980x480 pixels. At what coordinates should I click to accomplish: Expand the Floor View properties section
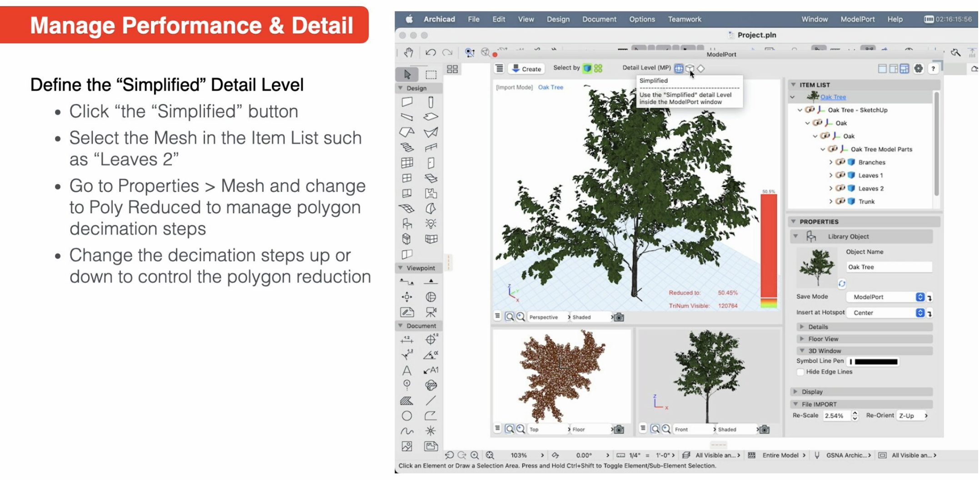tap(865, 339)
